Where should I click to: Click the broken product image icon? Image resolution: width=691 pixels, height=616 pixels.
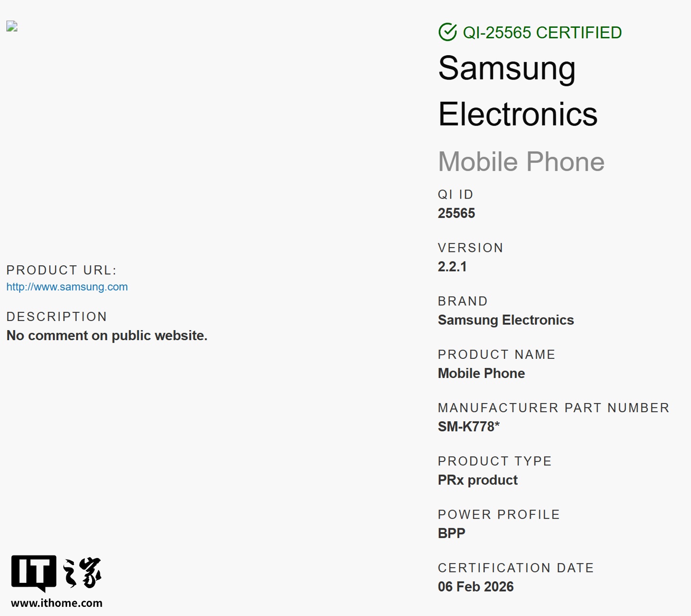tap(12, 26)
